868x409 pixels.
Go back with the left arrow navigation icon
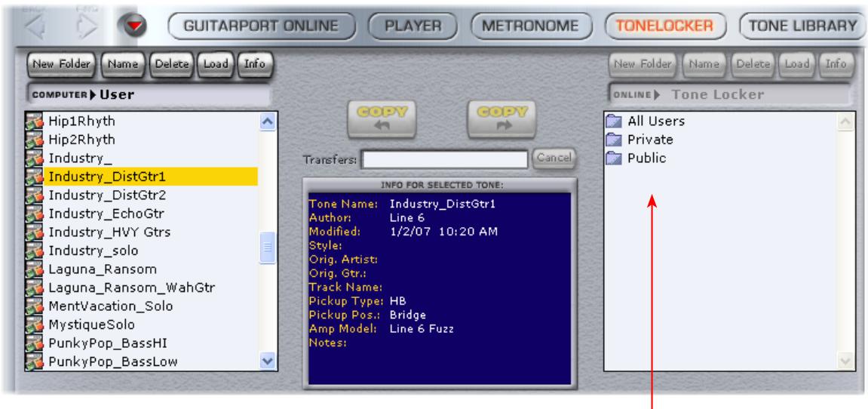[36, 26]
